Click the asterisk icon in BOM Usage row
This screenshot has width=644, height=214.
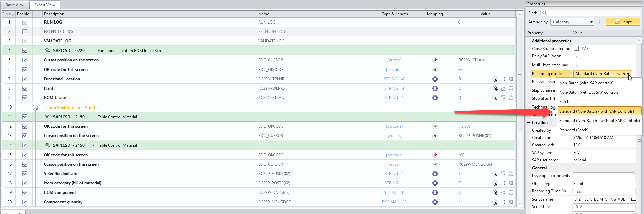click(511, 98)
